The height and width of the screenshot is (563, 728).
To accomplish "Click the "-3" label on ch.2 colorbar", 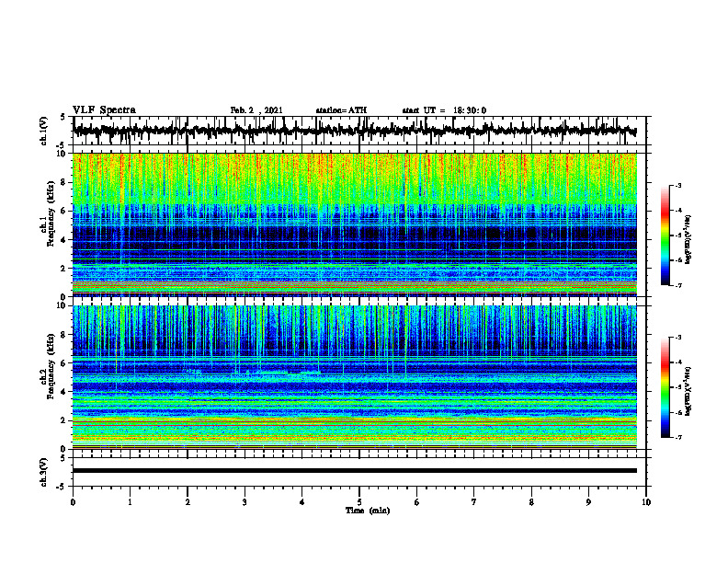I will coord(678,338).
